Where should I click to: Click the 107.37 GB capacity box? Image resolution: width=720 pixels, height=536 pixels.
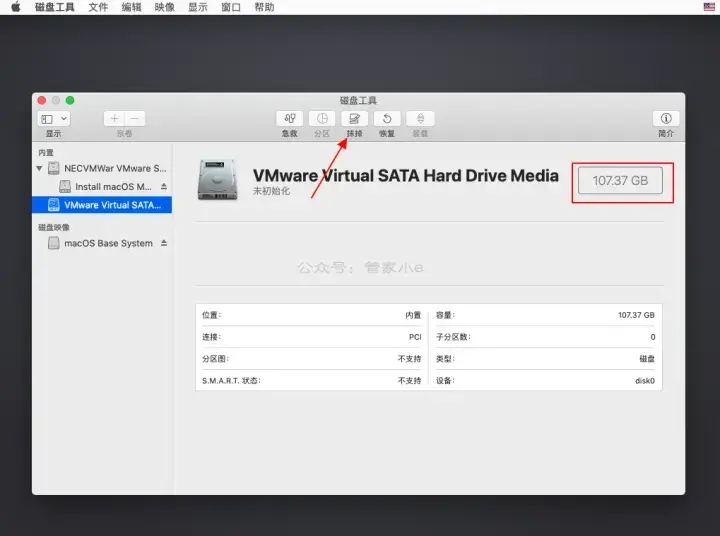pos(620,181)
